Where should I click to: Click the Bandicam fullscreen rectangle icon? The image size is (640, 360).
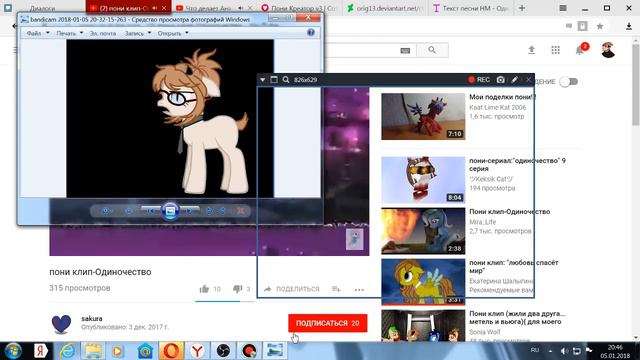point(274,80)
